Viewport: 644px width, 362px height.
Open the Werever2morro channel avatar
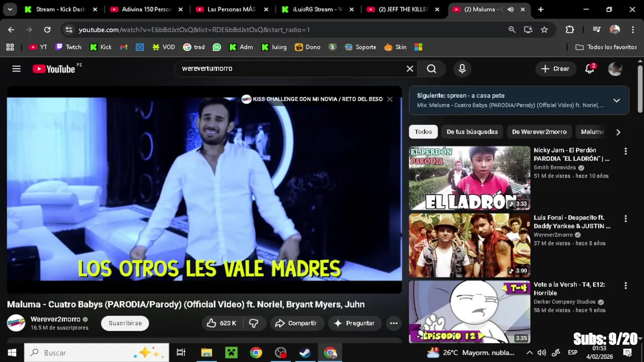(x=16, y=323)
